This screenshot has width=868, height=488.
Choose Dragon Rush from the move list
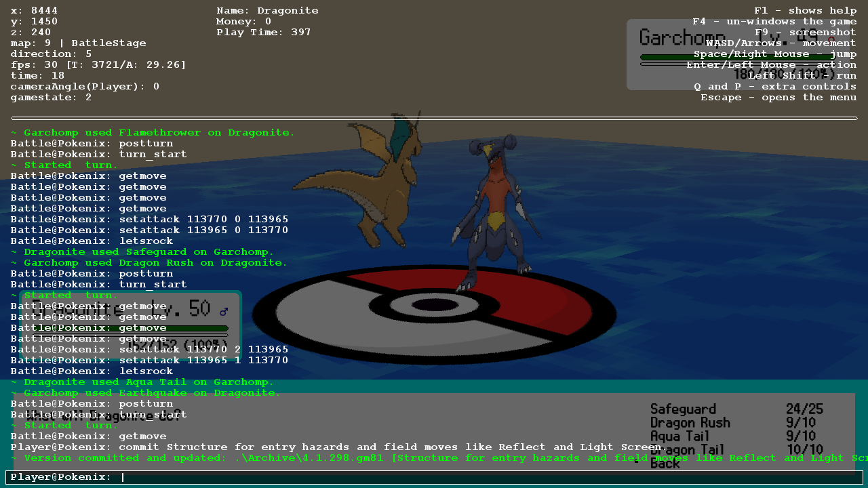(x=690, y=423)
